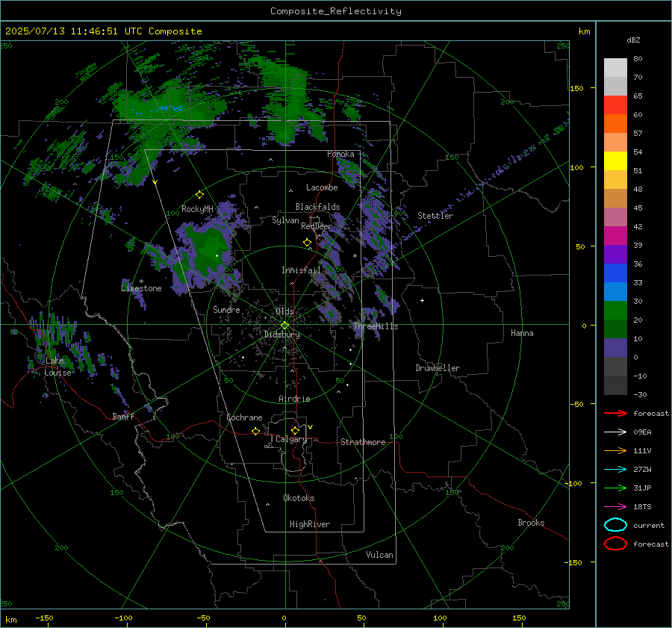Viewport: 672px width, 628px height.
Task: Click the Composite_Reflectivity title text
Action: [335, 11]
